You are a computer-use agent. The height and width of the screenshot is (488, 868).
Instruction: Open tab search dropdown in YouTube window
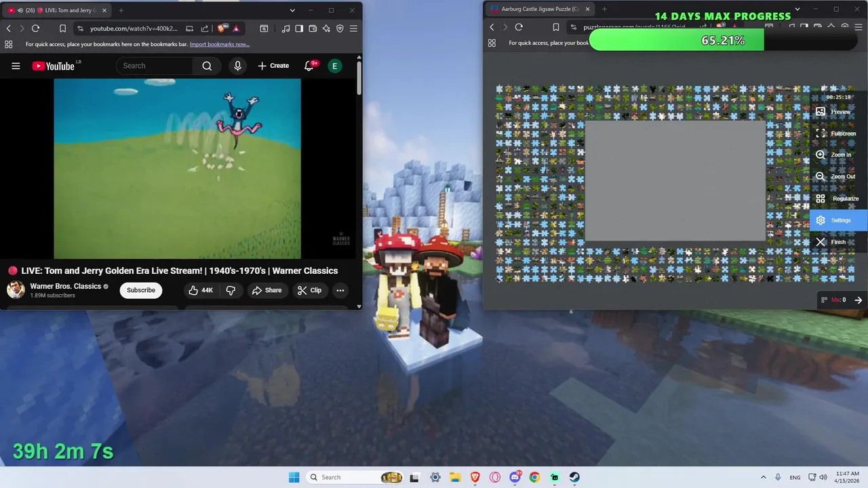292,10
